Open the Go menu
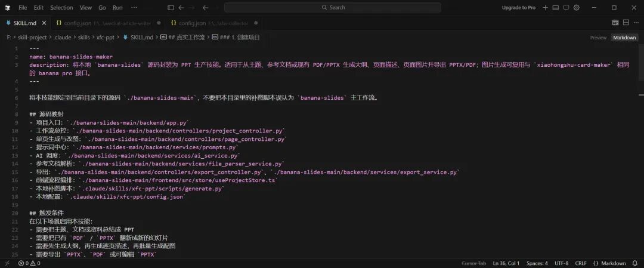The width and height of the screenshot is (644, 268). [103, 7]
